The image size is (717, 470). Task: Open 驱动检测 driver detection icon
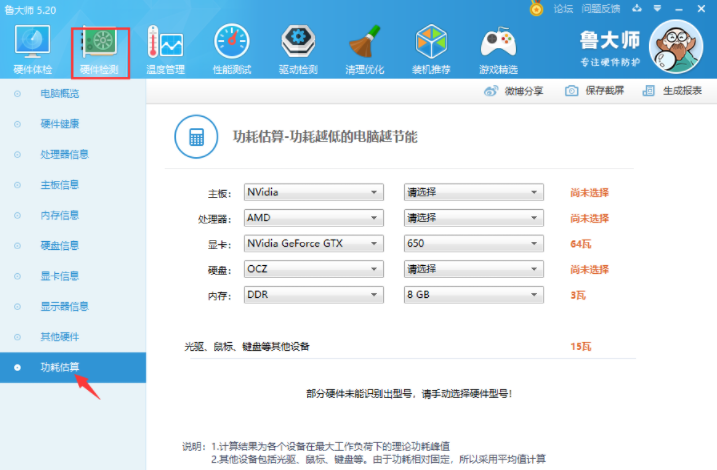click(298, 49)
